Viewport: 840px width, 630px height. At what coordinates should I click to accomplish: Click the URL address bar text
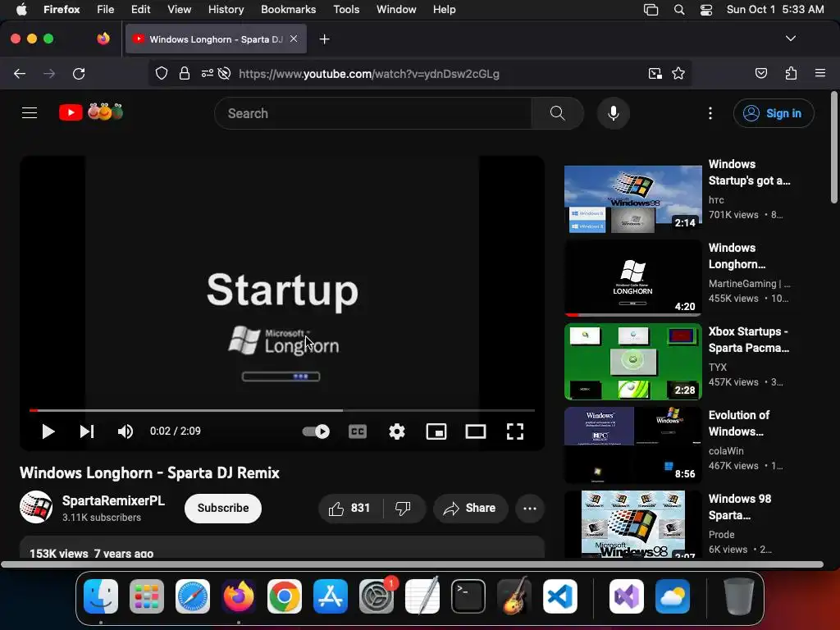pos(369,74)
